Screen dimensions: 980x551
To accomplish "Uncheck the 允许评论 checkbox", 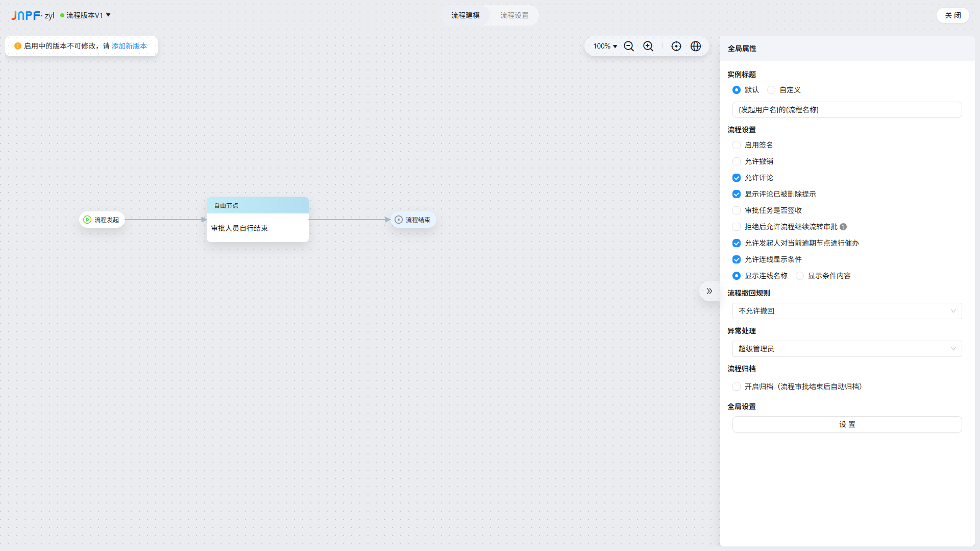I will tap(737, 178).
